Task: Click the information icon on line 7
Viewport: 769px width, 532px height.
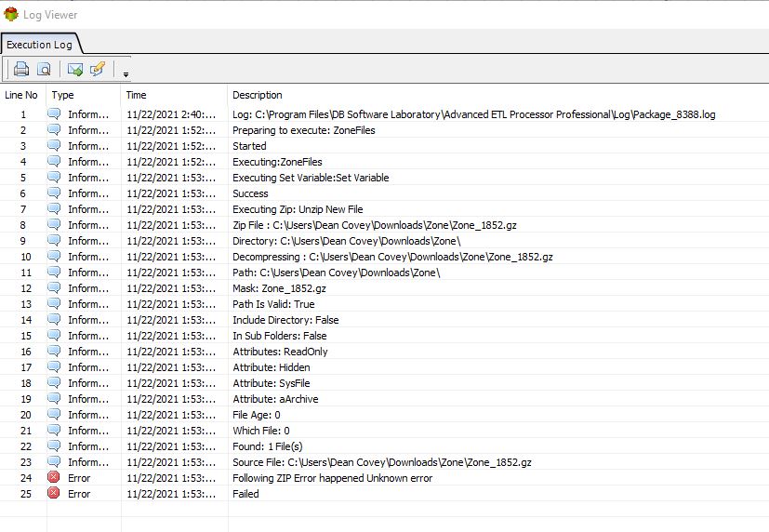Action: (54, 208)
